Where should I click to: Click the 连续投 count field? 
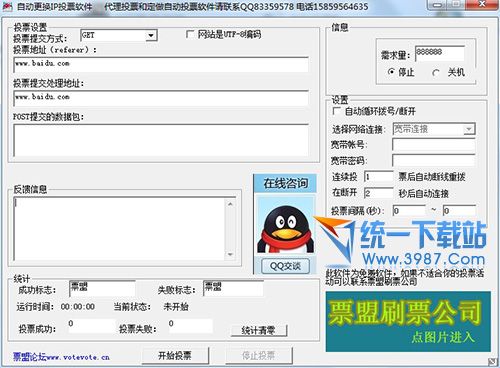click(379, 177)
